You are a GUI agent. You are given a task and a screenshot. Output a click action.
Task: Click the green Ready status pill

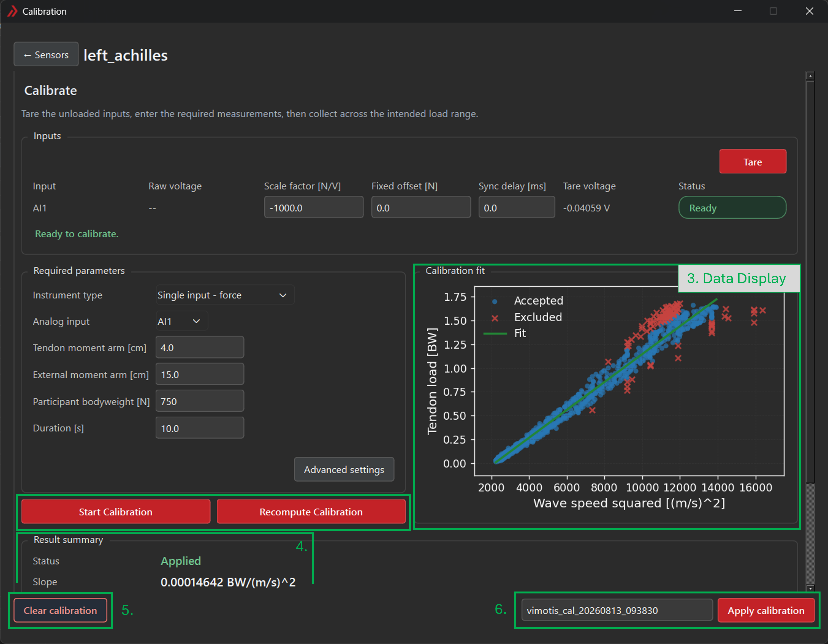click(x=732, y=208)
